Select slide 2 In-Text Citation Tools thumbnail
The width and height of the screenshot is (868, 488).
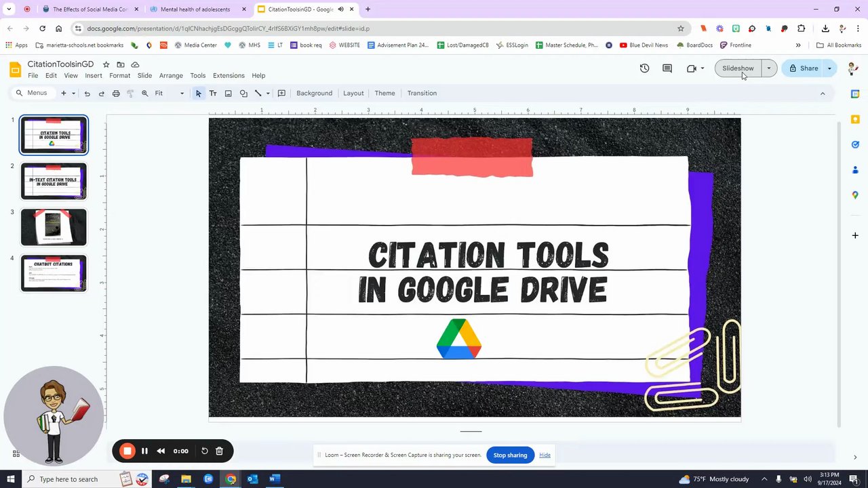point(54,181)
